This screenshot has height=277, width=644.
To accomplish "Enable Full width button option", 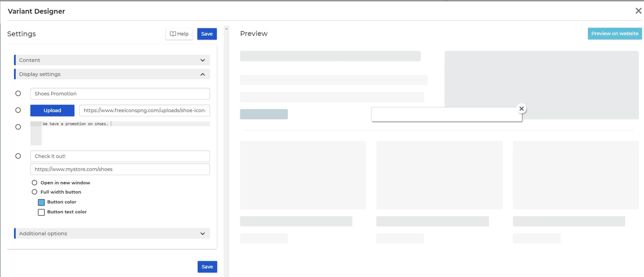I will tap(34, 192).
